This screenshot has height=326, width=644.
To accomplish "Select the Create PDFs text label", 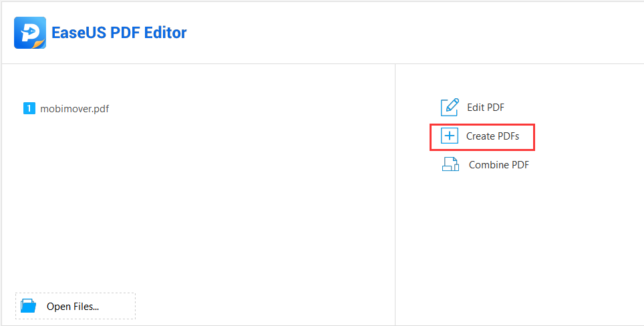I will click(x=492, y=136).
